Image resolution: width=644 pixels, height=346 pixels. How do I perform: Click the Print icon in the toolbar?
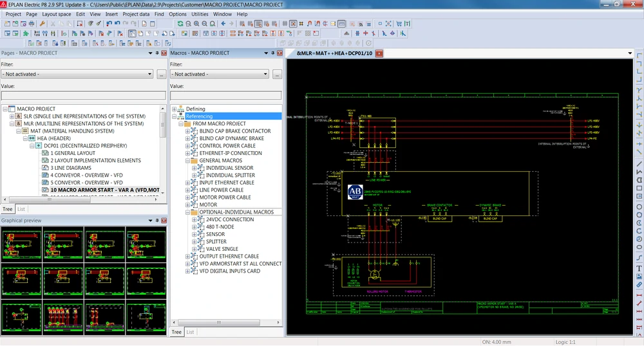(x=32, y=24)
